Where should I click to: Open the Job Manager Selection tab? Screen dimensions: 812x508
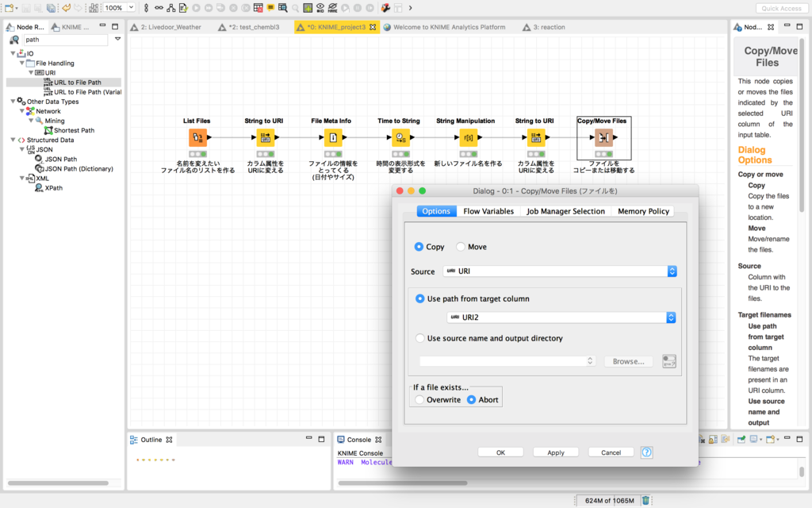click(565, 211)
